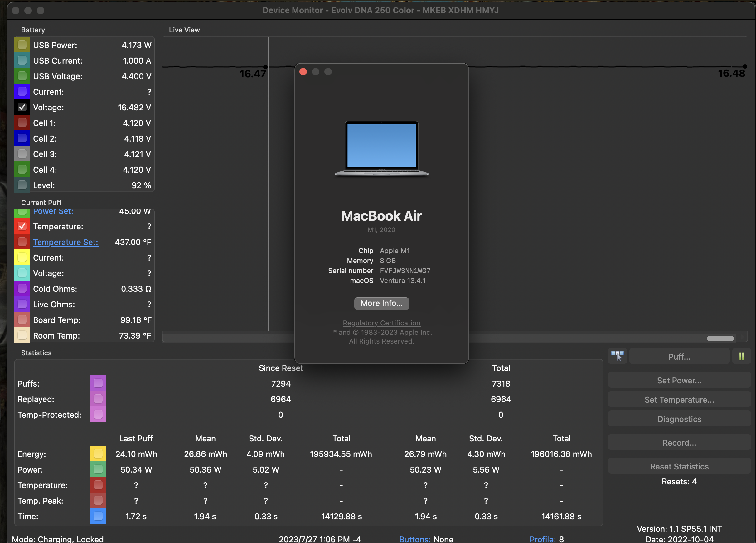The image size is (756, 543).
Task: Enable the Cold Ohms checkbox
Action: tap(22, 289)
